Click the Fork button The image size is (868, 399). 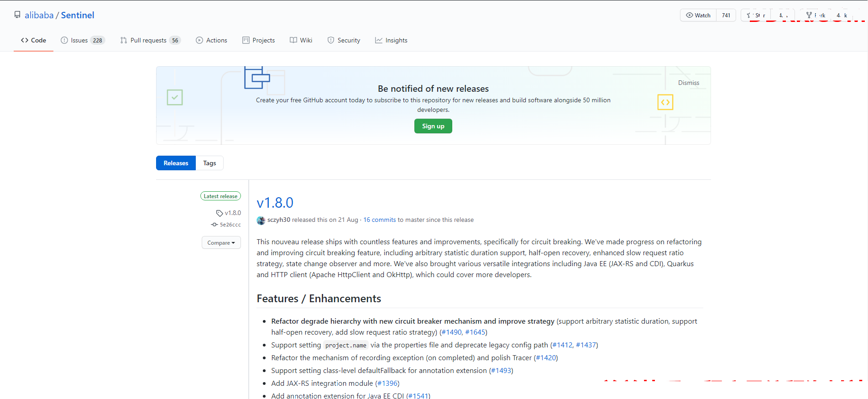pos(816,15)
